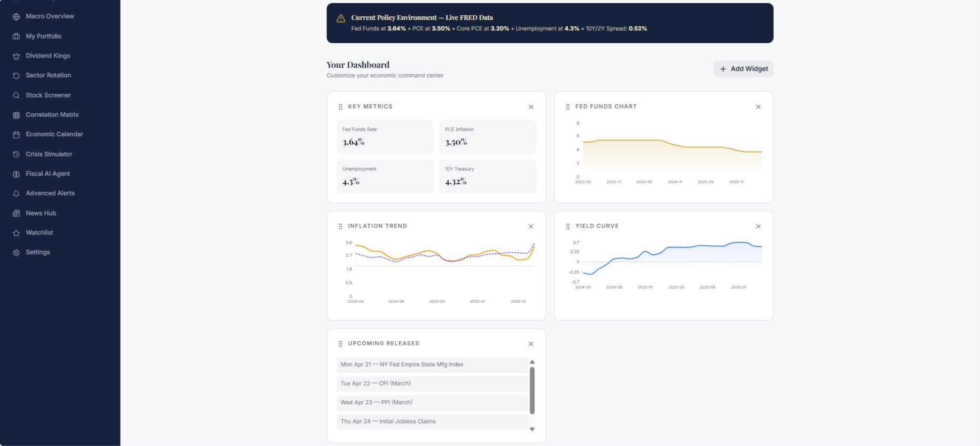Screen dimensions: 980x446
Task: Open the Macro Overview globe icon
Action: (16, 17)
